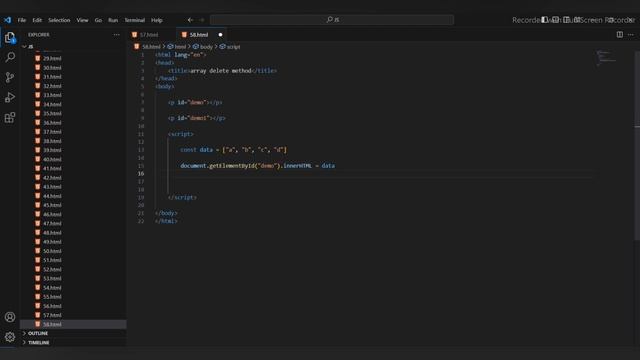The width and height of the screenshot is (640, 360).
Task: Open the Run menu
Action: pos(113,20)
